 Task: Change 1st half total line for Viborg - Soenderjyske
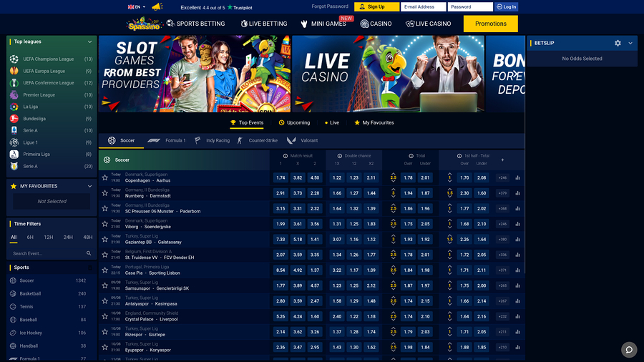tap(450, 224)
